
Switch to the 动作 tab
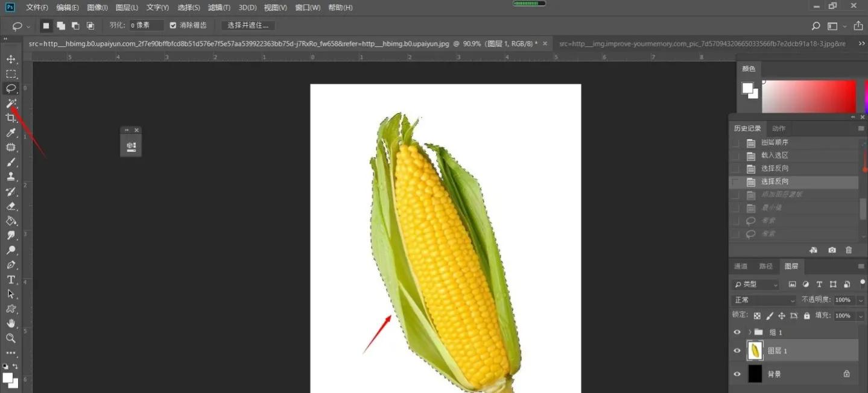tap(779, 128)
